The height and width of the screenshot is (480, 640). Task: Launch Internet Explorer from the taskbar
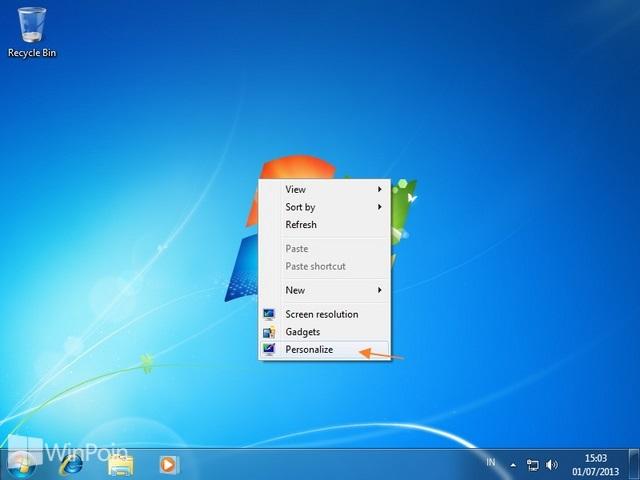point(71,465)
